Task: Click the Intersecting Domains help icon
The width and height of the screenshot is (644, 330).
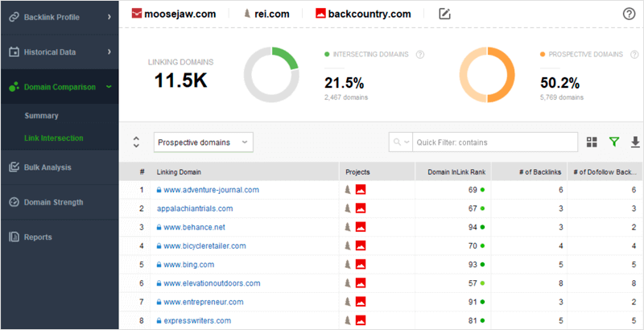Action: click(420, 55)
